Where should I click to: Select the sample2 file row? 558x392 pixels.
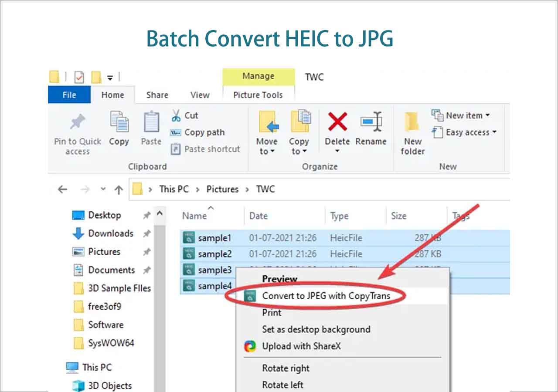coord(345,254)
